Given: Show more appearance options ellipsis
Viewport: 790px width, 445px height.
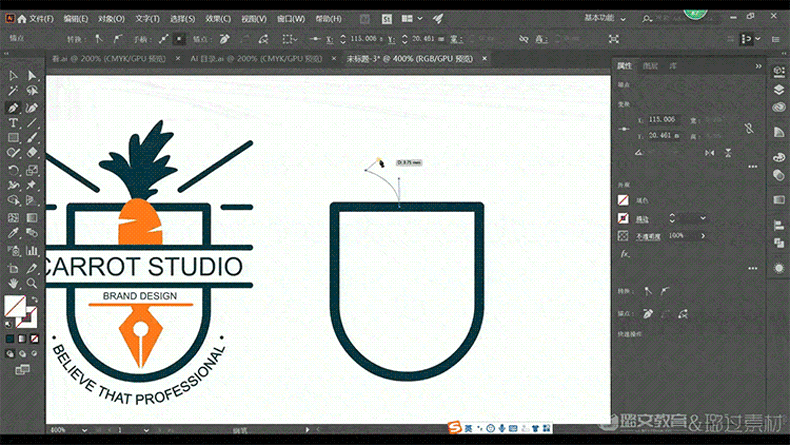Looking at the screenshot, I should click(x=753, y=268).
